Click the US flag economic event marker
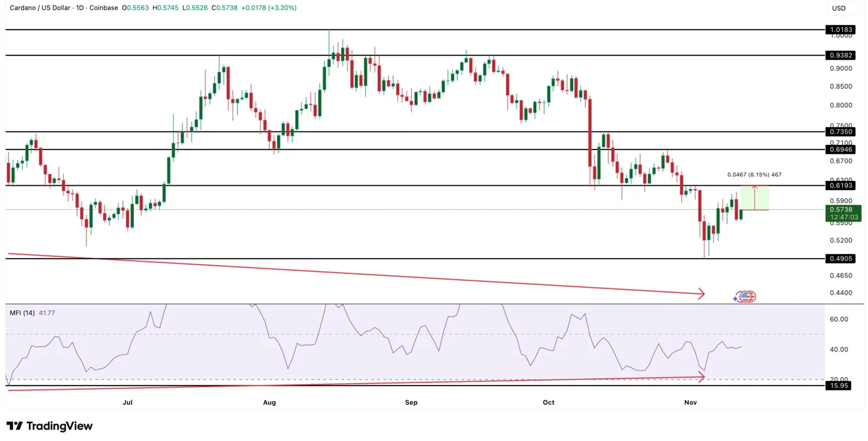The width and height of the screenshot is (868, 441). click(746, 296)
